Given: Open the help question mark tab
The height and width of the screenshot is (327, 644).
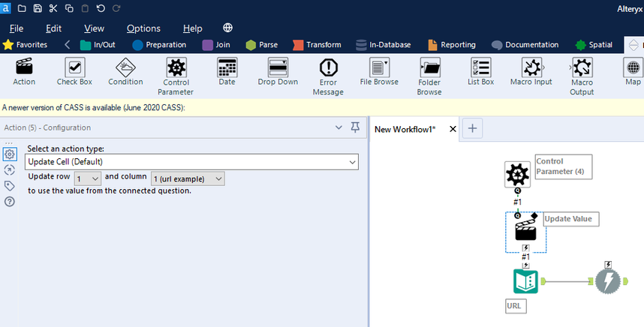Looking at the screenshot, I should click(x=10, y=202).
